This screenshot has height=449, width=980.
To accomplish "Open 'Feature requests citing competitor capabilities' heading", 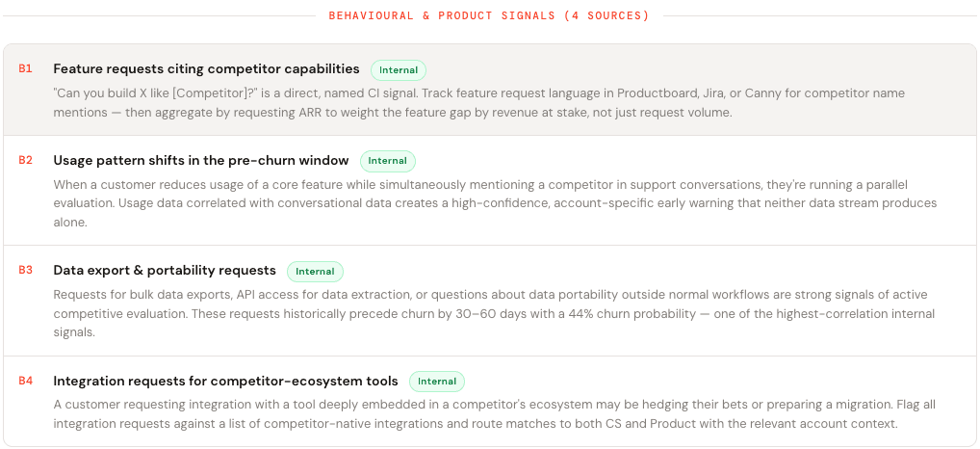I will (206, 69).
